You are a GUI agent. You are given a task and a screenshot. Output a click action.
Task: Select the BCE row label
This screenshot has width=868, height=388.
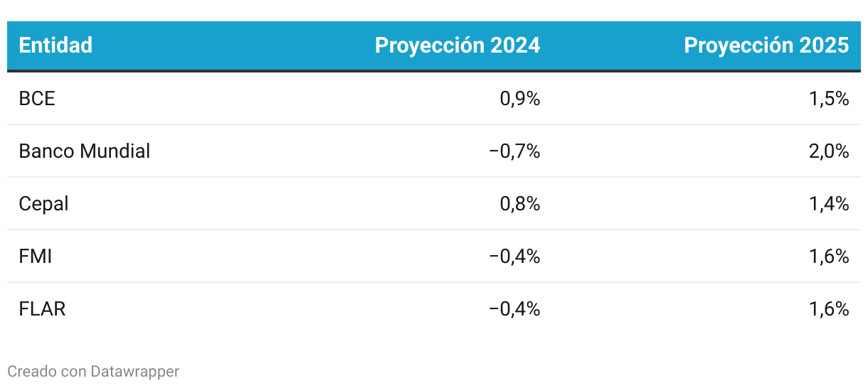point(37,99)
